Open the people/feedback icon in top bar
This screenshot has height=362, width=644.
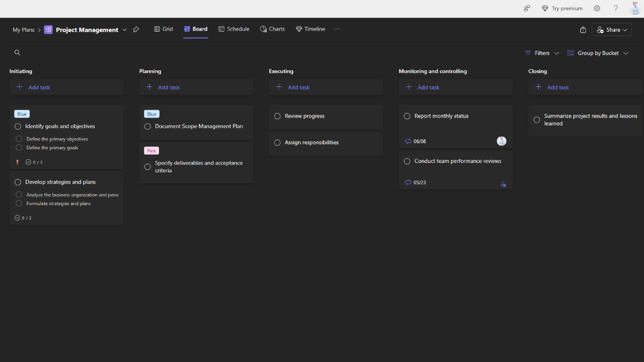click(x=527, y=8)
